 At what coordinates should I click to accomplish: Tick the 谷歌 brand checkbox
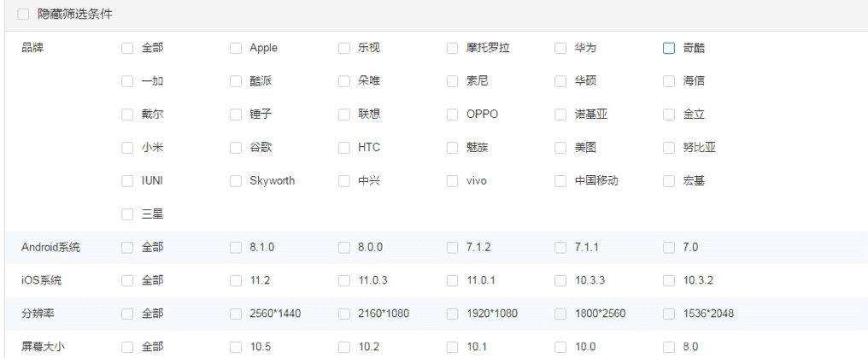click(236, 148)
